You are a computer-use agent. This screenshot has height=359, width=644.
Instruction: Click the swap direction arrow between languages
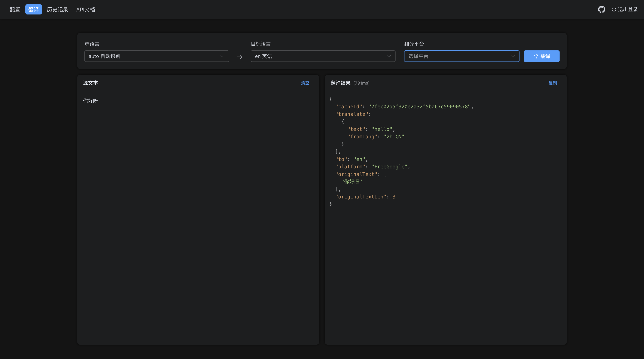[x=240, y=57]
